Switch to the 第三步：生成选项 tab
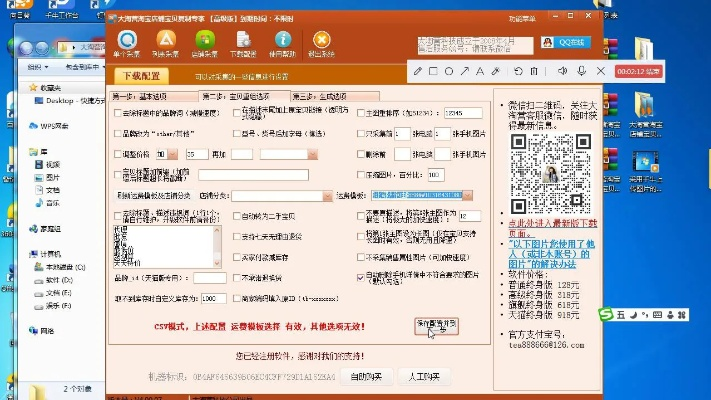The width and height of the screenshot is (711, 400). 315,96
